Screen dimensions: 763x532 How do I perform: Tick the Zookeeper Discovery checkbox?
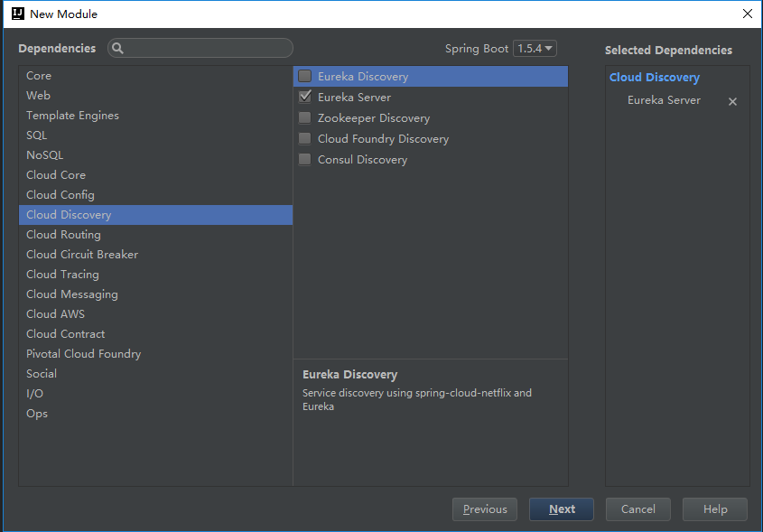coord(305,118)
